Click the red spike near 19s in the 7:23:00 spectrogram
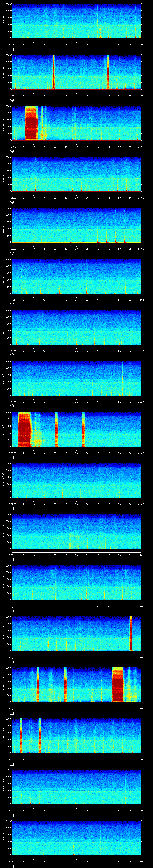The width and height of the screenshot is (153, 868). point(53,72)
